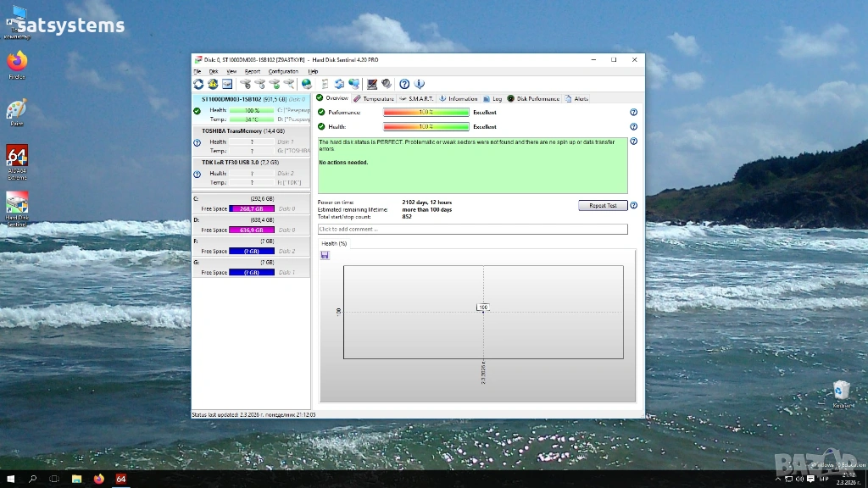
Task: Click the 'Click to add comment' field
Action: [x=472, y=230]
